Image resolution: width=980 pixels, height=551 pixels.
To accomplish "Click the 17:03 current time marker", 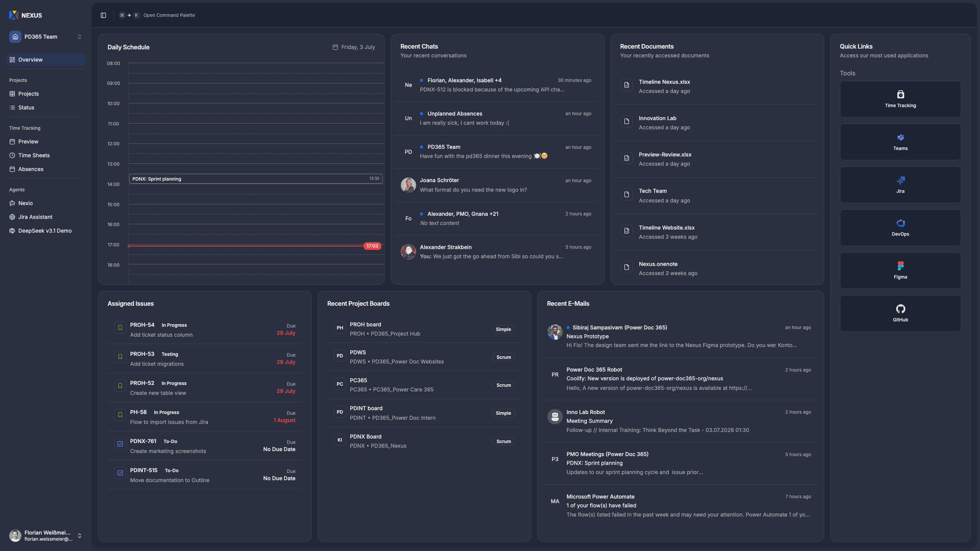I will [x=372, y=246].
